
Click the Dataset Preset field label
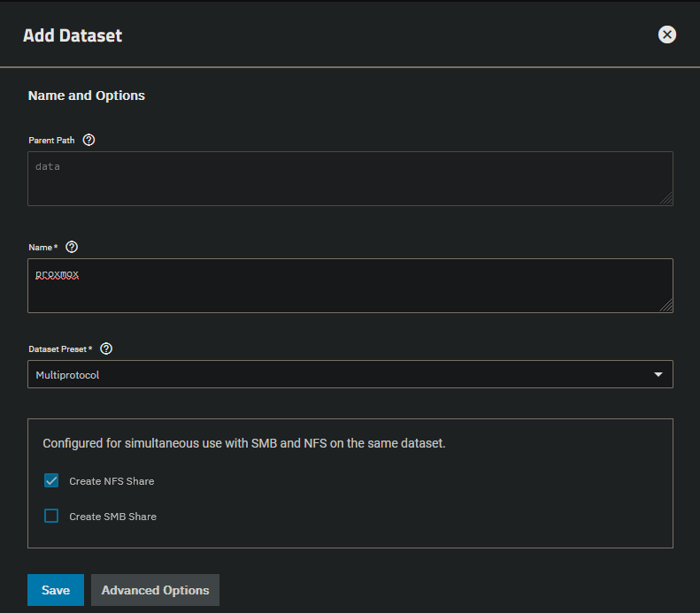[60, 349]
